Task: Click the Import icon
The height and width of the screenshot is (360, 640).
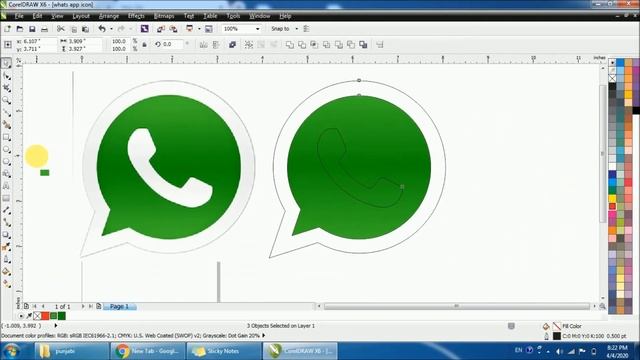Action: coord(161,29)
